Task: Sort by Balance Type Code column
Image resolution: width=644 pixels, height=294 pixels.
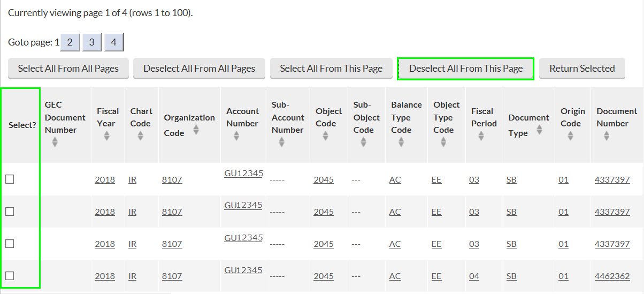Action: point(401,142)
